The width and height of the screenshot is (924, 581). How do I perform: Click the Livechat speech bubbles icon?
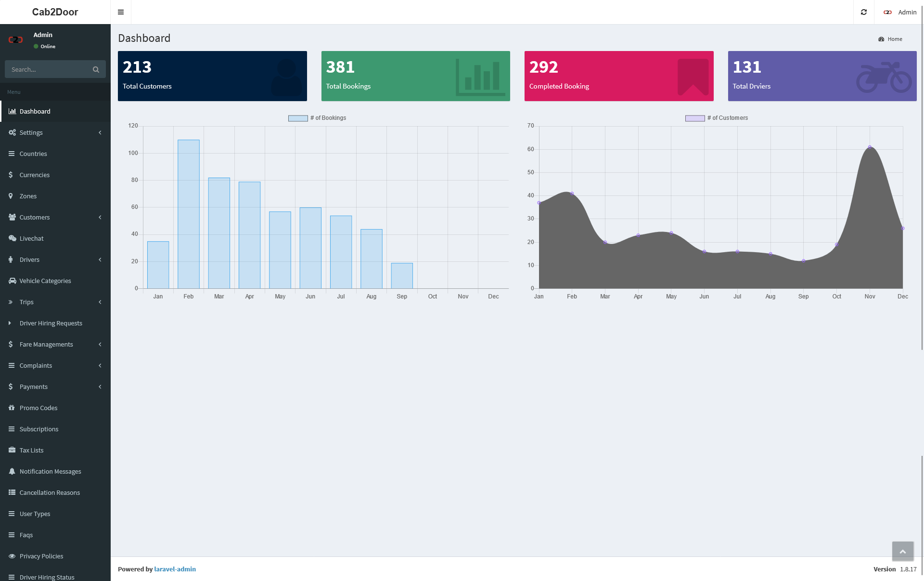[12, 238]
